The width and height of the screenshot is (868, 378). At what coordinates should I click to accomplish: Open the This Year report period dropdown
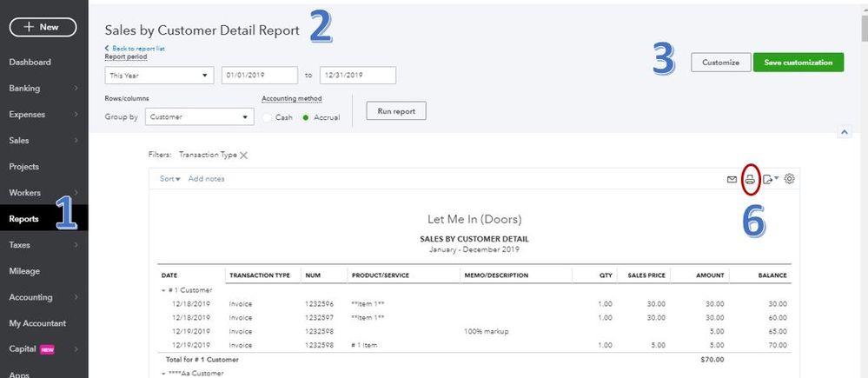(x=158, y=76)
